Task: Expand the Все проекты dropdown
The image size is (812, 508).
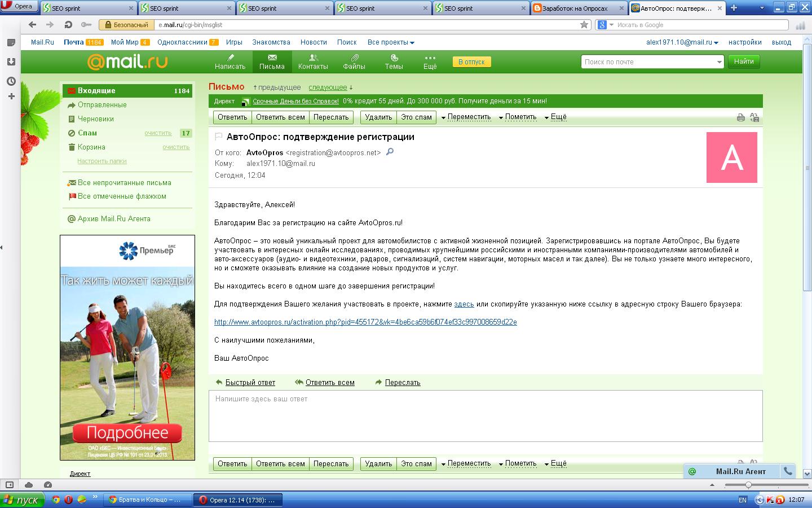Action: tap(391, 42)
